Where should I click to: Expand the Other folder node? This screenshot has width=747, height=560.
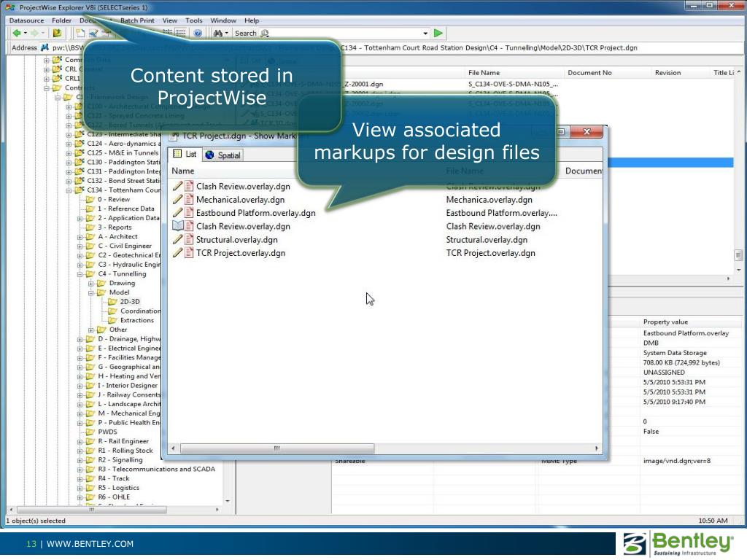click(90, 330)
